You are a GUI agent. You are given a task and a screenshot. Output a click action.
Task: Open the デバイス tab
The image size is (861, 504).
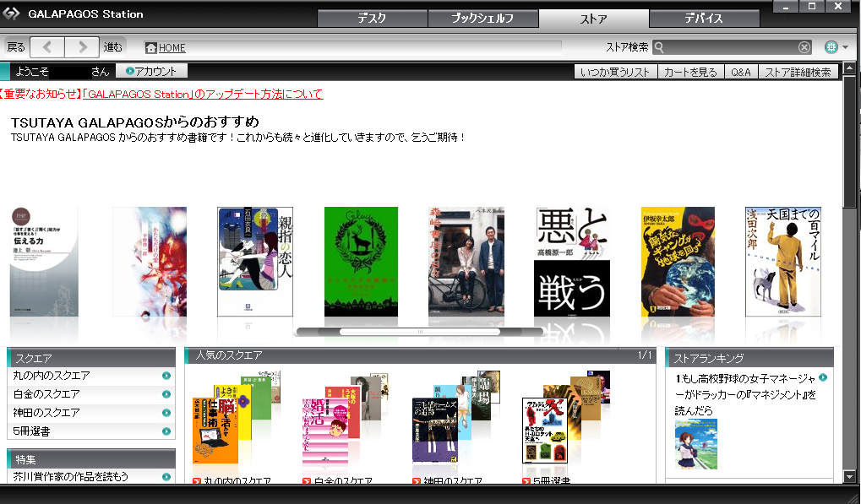(x=704, y=18)
